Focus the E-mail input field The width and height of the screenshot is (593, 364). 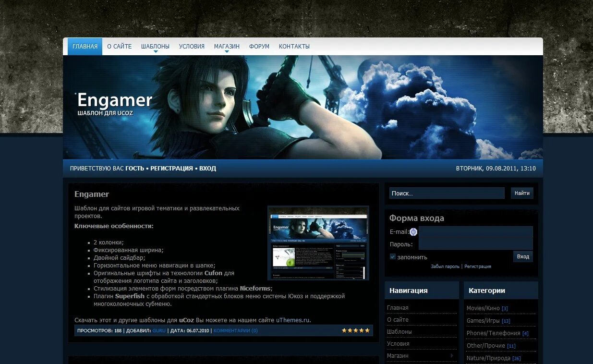point(476,232)
